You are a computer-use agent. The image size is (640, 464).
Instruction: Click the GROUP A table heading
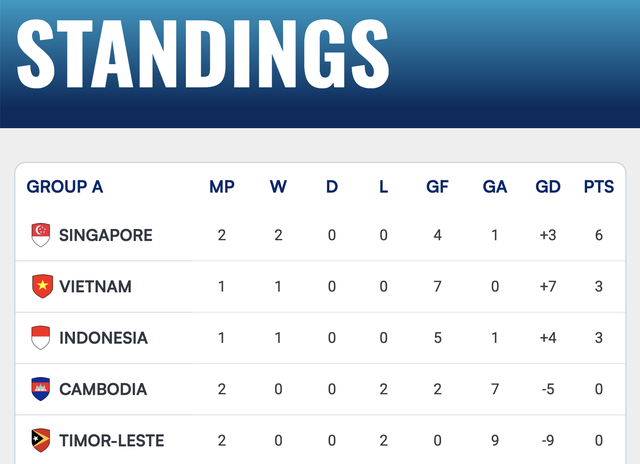65,187
